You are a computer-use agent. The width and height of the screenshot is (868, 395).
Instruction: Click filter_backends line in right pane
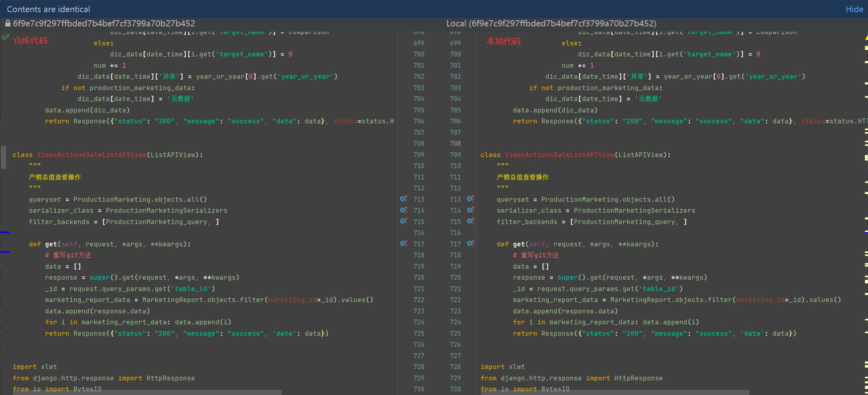(x=592, y=222)
